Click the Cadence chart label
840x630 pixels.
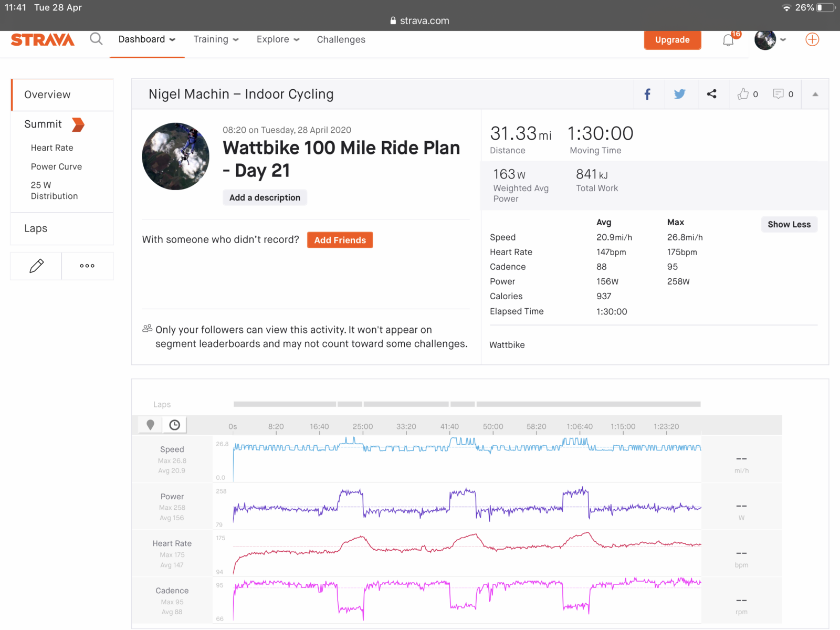tap(172, 591)
